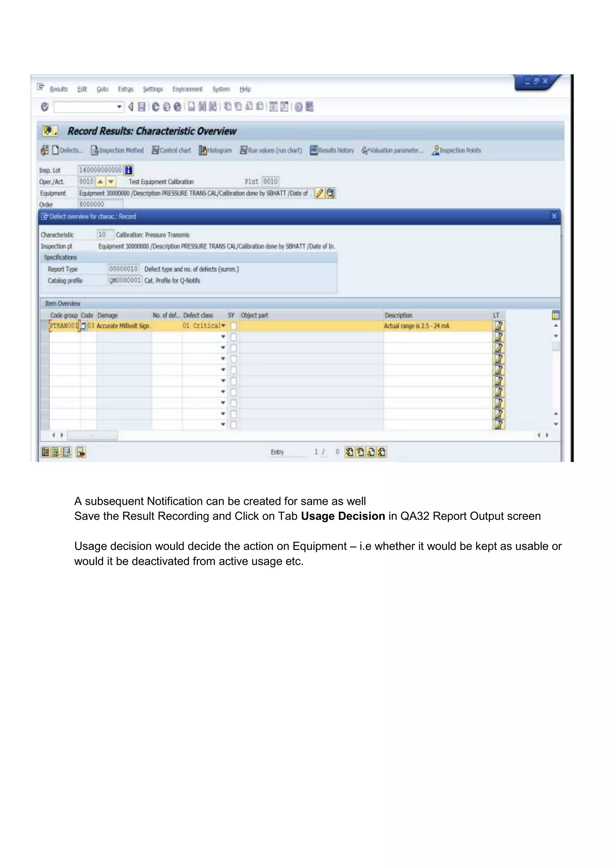Screen dimensions: 614x868
Task: Click the Description cell with Actual range text
Action: tap(438, 326)
